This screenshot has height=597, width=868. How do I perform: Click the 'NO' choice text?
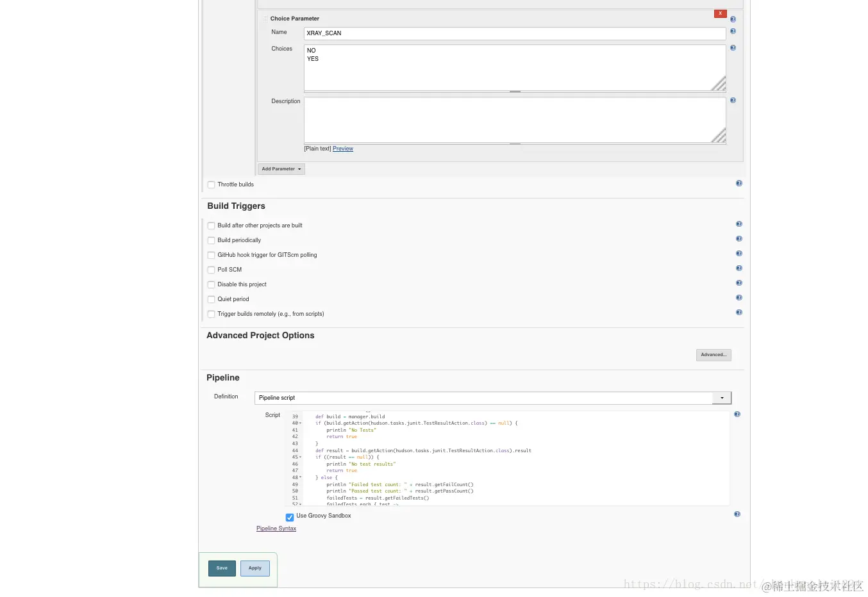(x=312, y=51)
